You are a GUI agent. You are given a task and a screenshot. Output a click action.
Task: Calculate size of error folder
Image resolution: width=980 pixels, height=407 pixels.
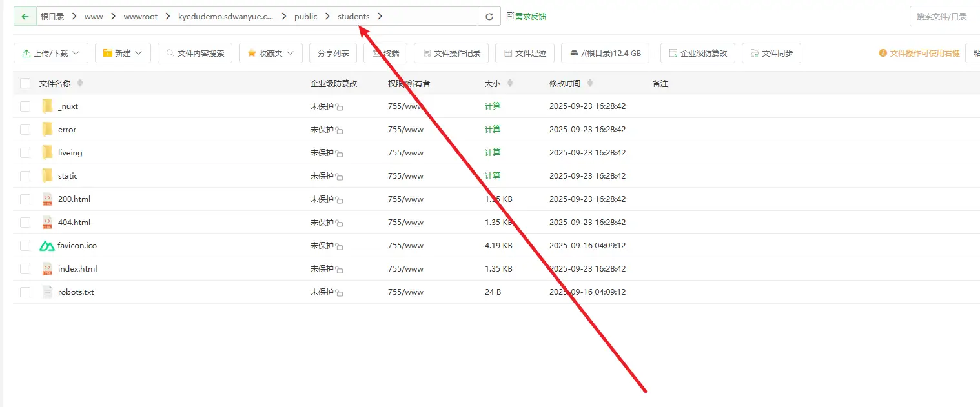pos(493,130)
